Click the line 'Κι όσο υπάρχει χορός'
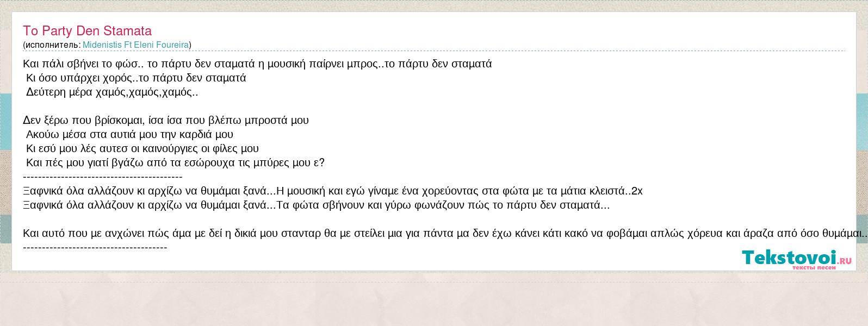 click(x=136, y=78)
